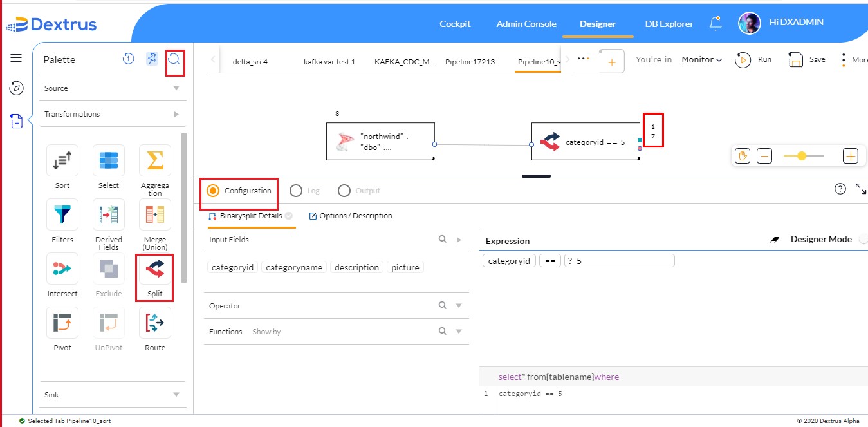Select the Log radio button
The width and height of the screenshot is (868, 427).
pyautogui.click(x=296, y=191)
